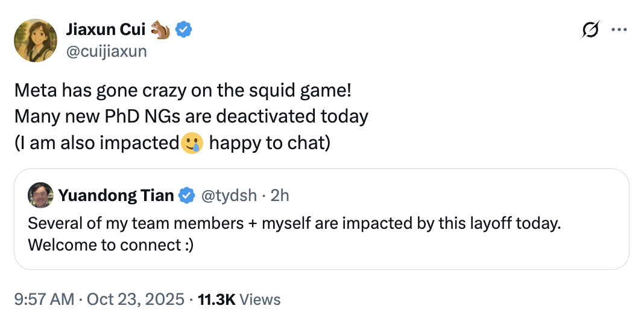Click the Yuandong Tian author name

116,195
